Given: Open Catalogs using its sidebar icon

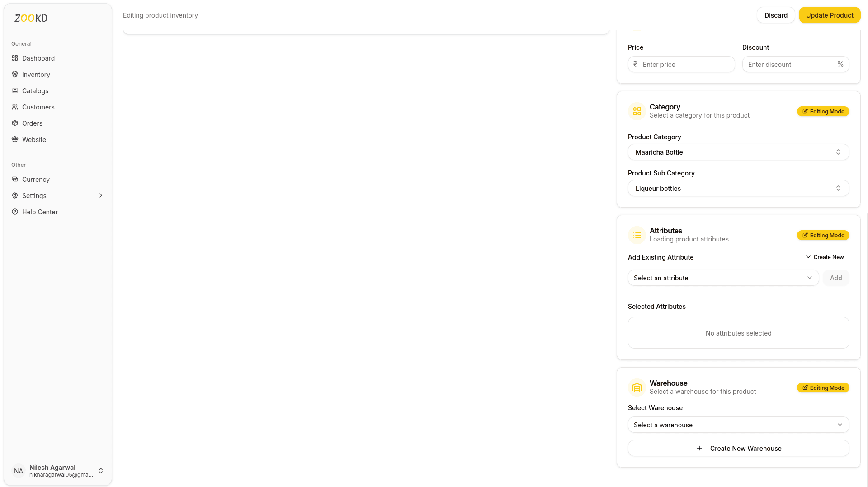Looking at the screenshot, I should [14, 90].
